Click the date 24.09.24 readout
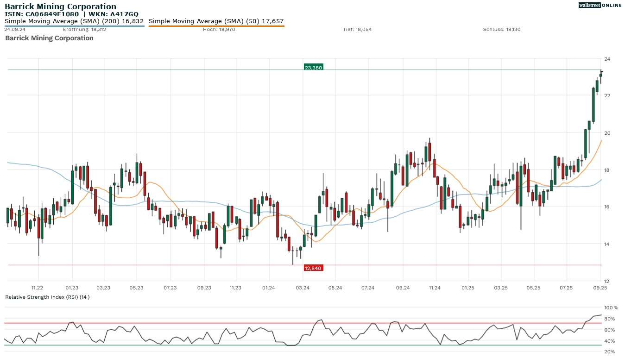 15,30
